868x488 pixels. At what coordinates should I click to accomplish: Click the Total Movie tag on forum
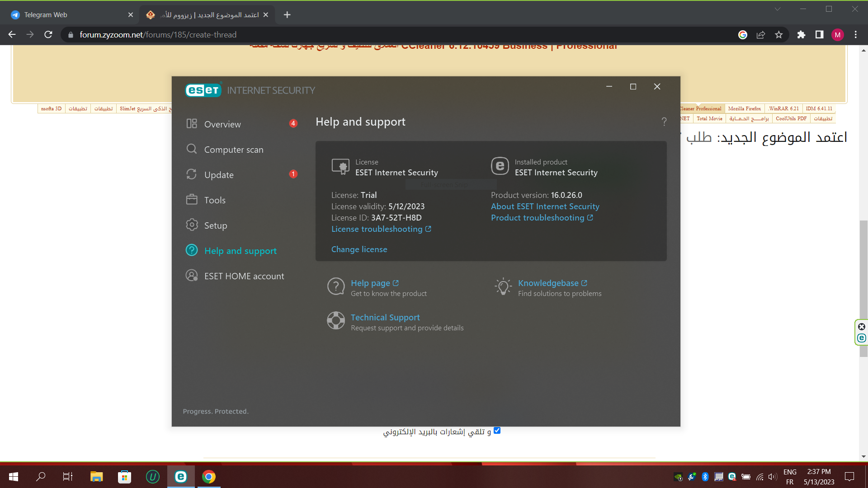point(709,118)
